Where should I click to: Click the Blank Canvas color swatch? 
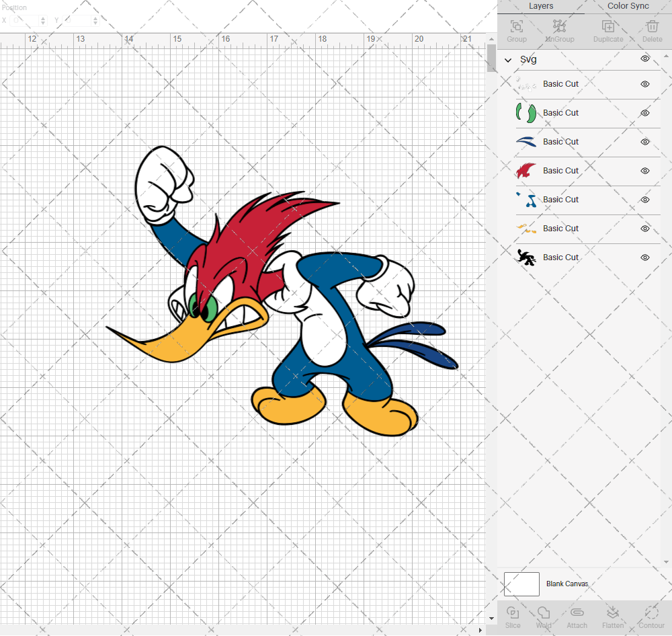coord(521,584)
